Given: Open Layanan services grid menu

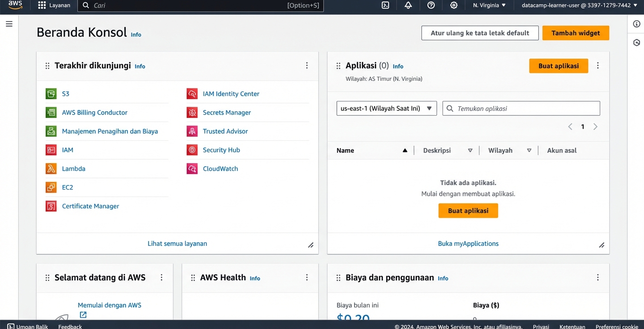Looking at the screenshot, I should click(x=54, y=5).
